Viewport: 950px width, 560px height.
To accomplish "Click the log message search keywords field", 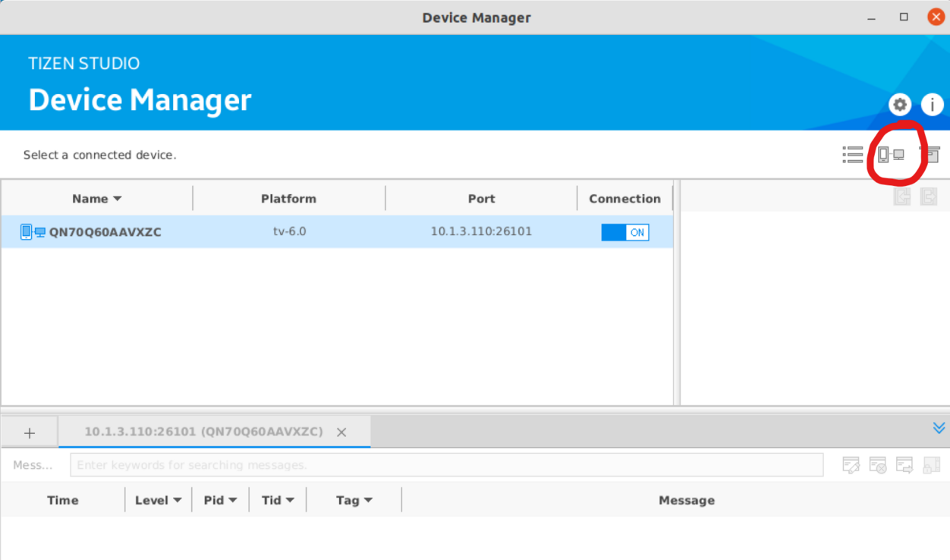I will [446, 465].
